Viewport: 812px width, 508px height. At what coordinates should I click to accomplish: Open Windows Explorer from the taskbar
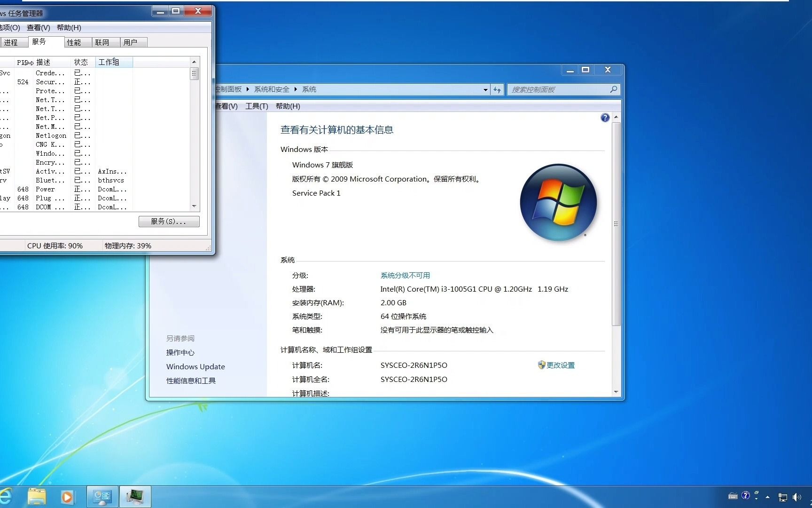[36, 496]
